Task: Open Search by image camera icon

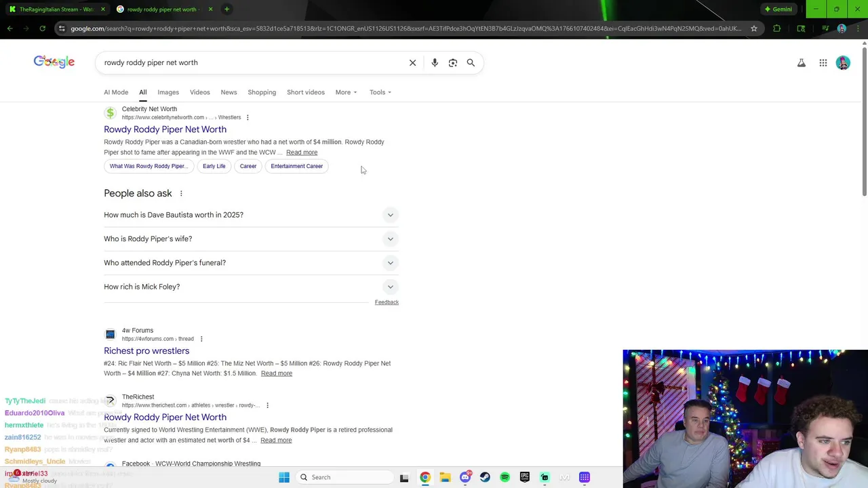Action: [453, 62]
